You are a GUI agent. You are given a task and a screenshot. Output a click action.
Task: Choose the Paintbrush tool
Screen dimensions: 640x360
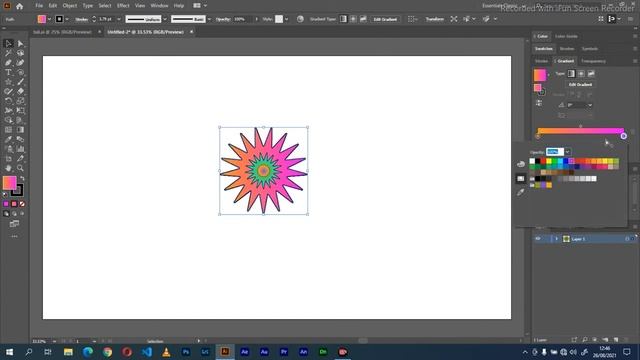tap(20, 82)
